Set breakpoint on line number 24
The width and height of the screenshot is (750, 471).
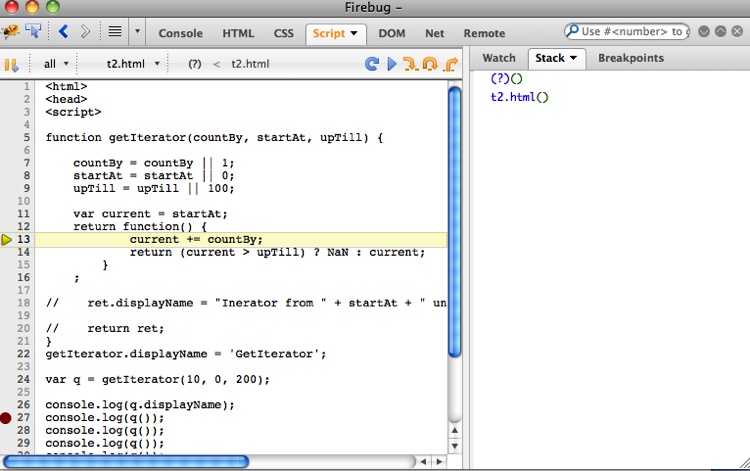point(23,380)
